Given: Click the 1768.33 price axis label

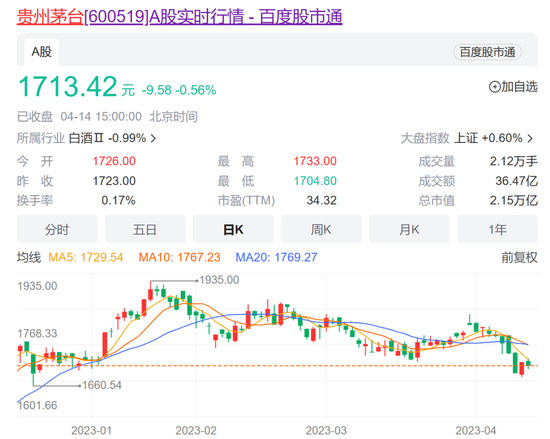Looking at the screenshot, I should tap(37, 333).
